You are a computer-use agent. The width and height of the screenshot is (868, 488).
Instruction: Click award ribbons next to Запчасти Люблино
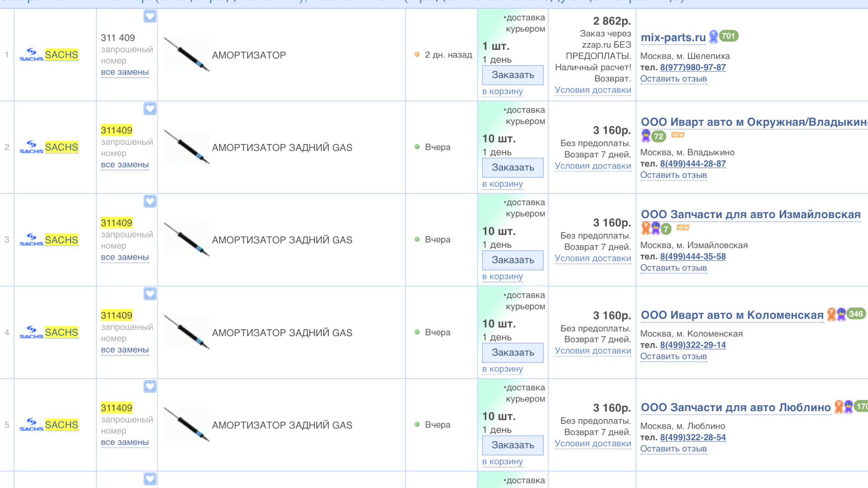click(844, 407)
